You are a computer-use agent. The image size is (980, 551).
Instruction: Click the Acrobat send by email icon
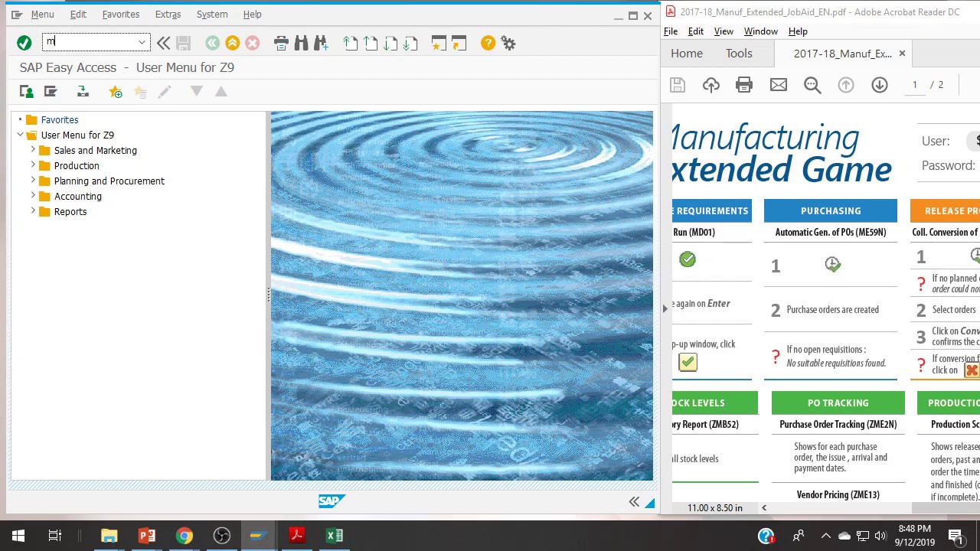coord(779,85)
